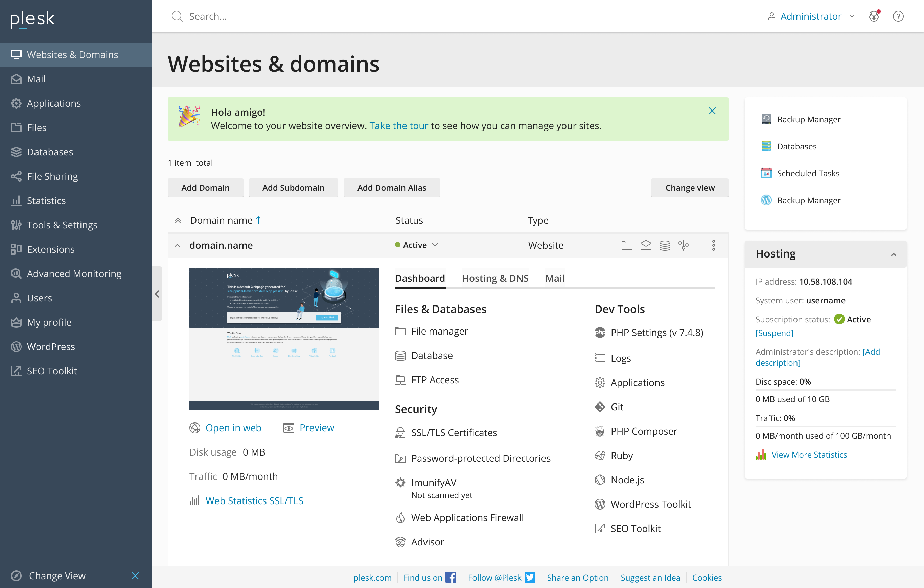Open Scheduled Tasks in right panel
This screenshot has height=588, width=924.
pyautogui.click(x=800, y=173)
